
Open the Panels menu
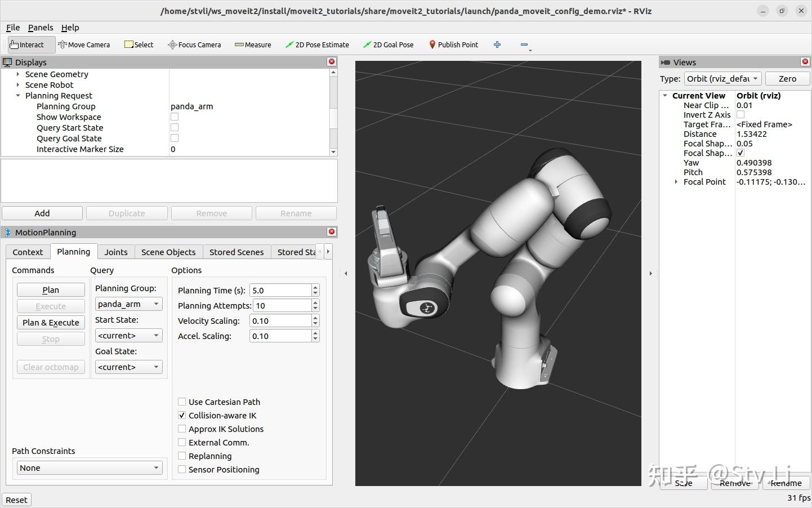coord(40,27)
